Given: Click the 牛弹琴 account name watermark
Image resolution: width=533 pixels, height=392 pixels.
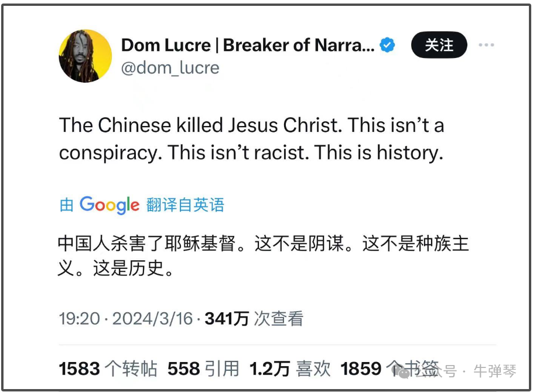Looking at the screenshot, I should coord(495,371).
